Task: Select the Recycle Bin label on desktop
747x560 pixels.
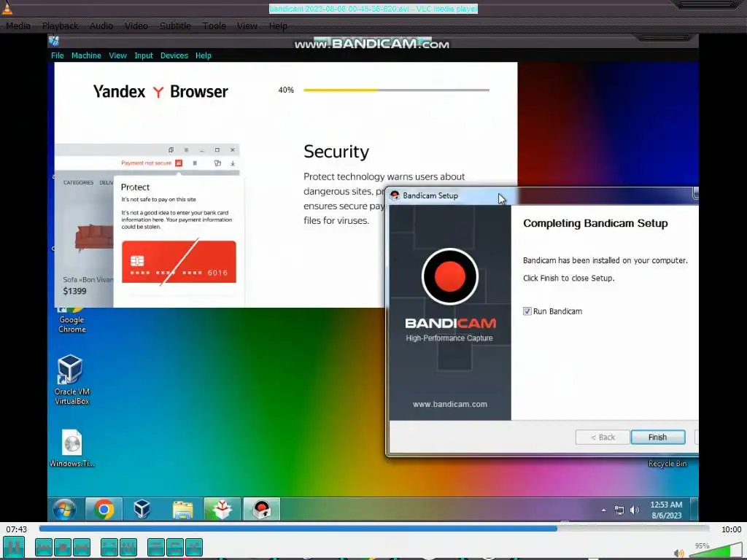Action: [x=667, y=463]
